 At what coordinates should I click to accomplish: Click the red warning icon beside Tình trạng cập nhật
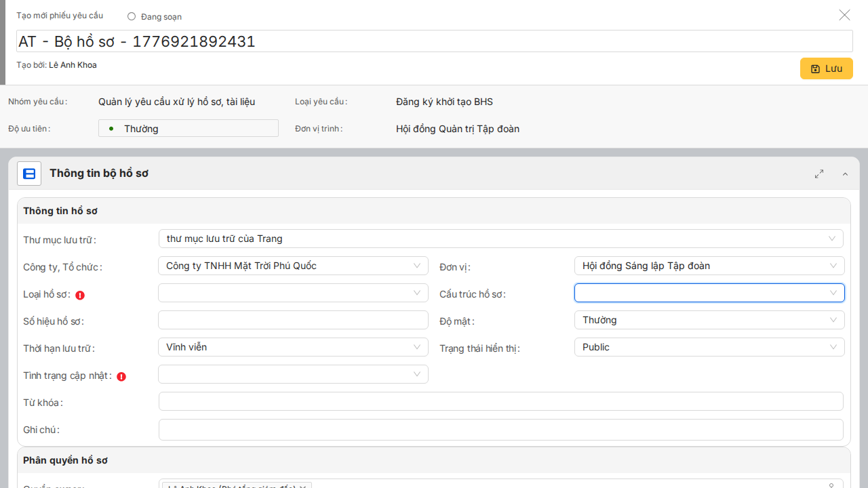[x=121, y=376]
